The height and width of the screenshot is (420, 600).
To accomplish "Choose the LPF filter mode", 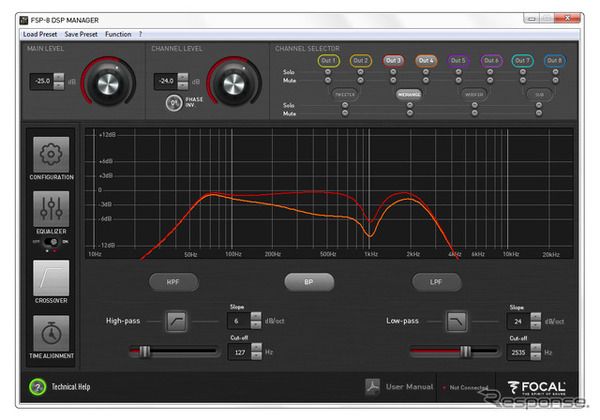I will coord(436,282).
